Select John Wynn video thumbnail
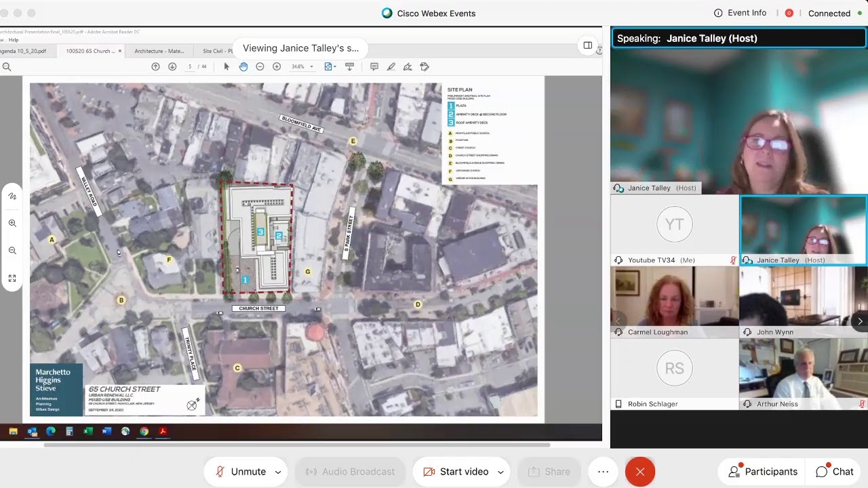This screenshot has height=488, width=868. point(803,302)
